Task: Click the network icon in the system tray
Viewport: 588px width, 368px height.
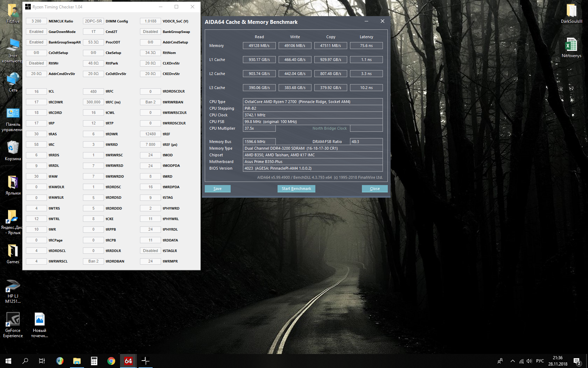Action: 521,361
